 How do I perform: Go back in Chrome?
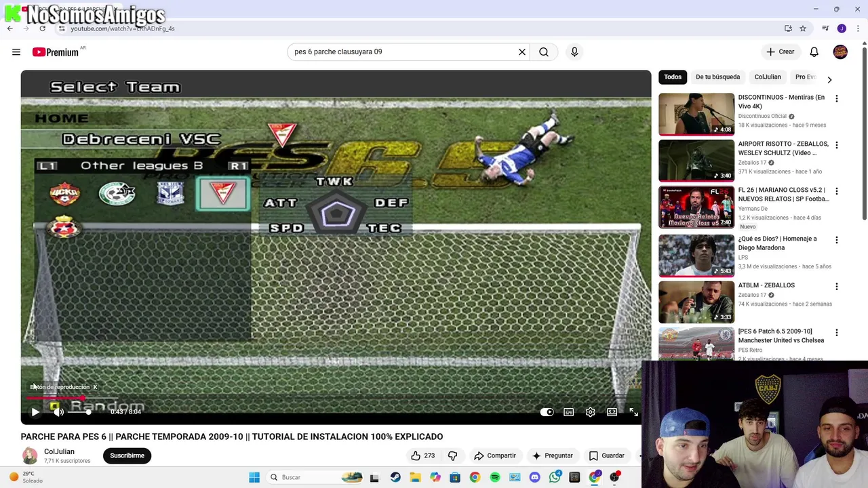point(9,28)
